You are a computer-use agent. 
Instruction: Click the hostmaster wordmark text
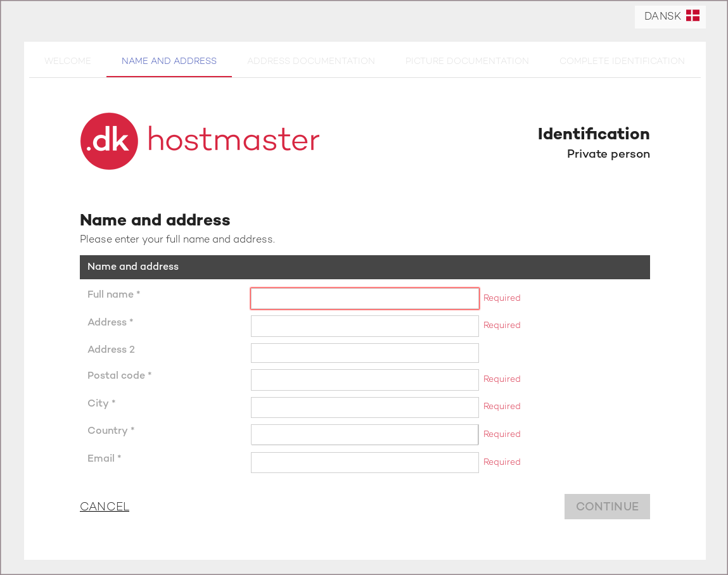point(233,140)
